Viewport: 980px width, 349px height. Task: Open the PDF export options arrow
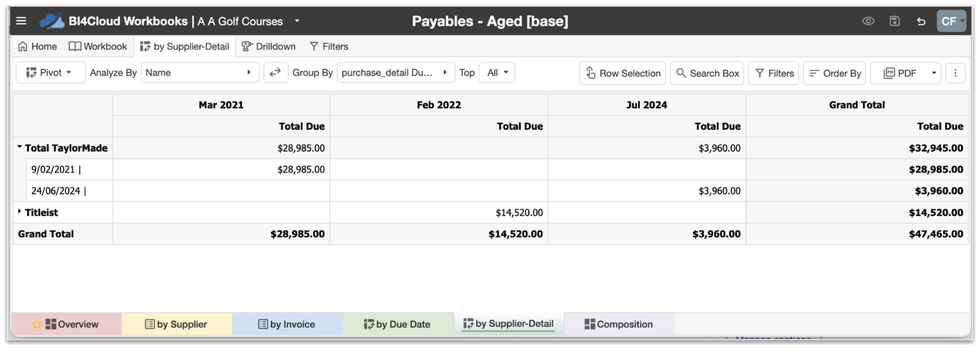934,73
